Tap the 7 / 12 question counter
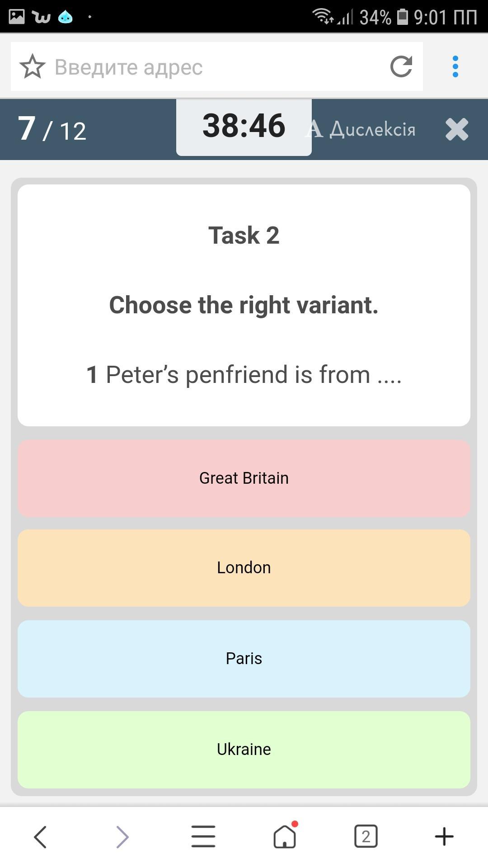Screen dimensions: 488x868 click(52, 130)
